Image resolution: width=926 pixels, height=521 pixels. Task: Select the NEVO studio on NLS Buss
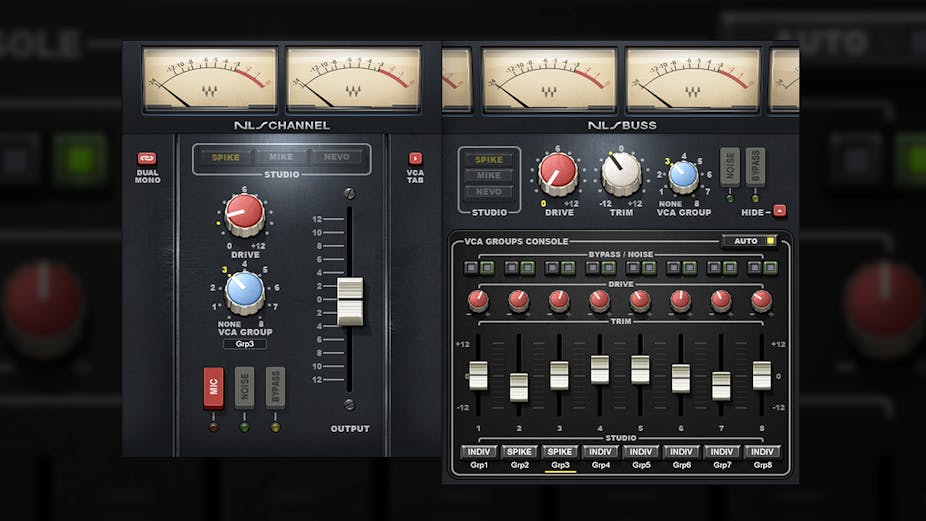(x=489, y=192)
